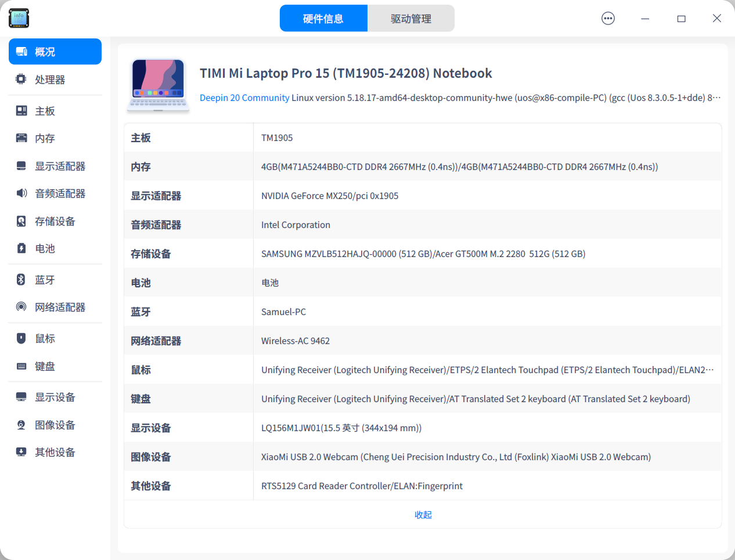The image size is (735, 560).
Task: Close the device manager window
Action: (717, 19)
